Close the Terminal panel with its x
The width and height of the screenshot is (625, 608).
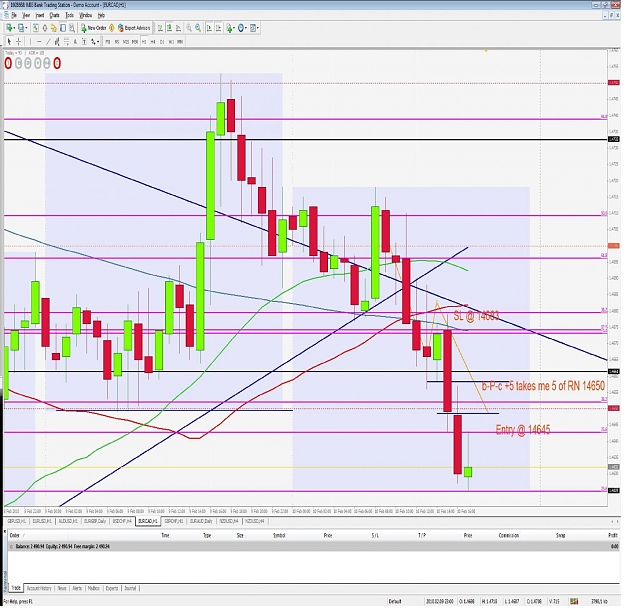6,530
